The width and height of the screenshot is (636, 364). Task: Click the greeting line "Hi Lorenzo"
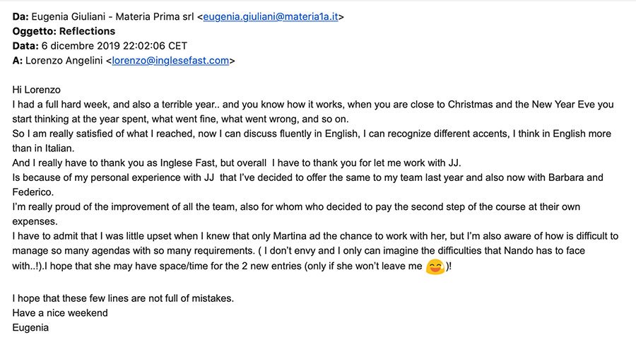37,90
